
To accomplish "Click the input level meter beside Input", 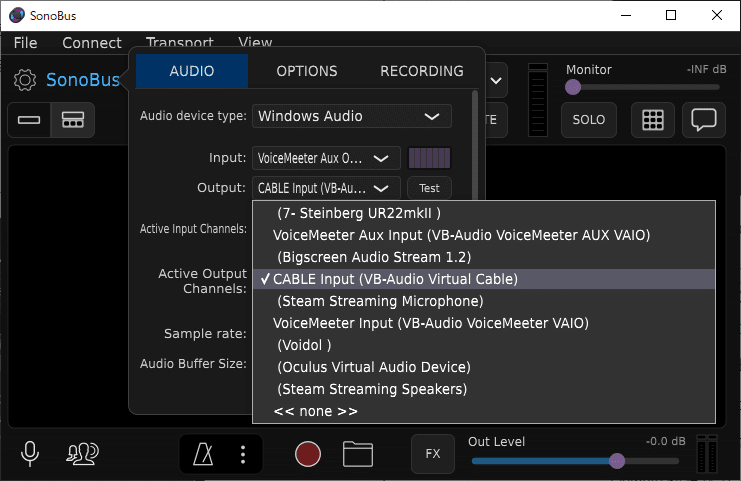I will tap(429, 158).
